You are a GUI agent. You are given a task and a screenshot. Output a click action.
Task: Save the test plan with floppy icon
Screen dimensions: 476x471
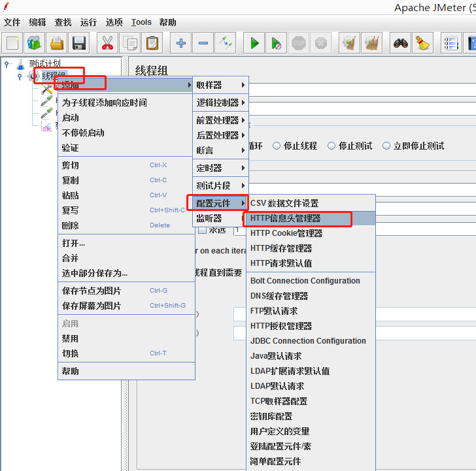pos(79,43)
